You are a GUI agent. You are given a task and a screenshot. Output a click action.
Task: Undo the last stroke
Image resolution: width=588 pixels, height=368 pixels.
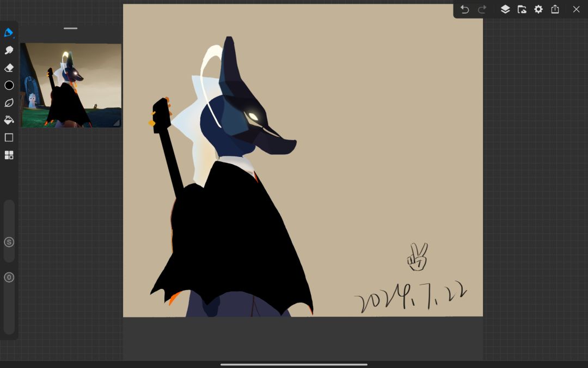click(x=464, y=9)
